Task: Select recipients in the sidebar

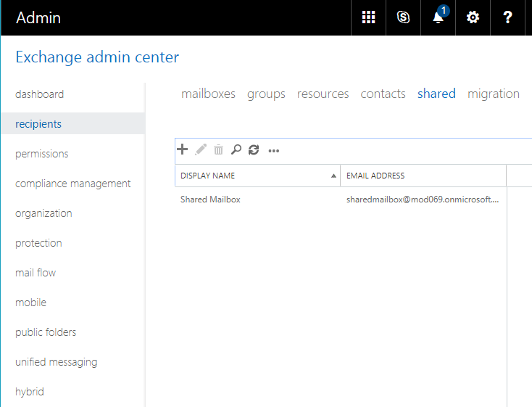Action: point(73,123)
